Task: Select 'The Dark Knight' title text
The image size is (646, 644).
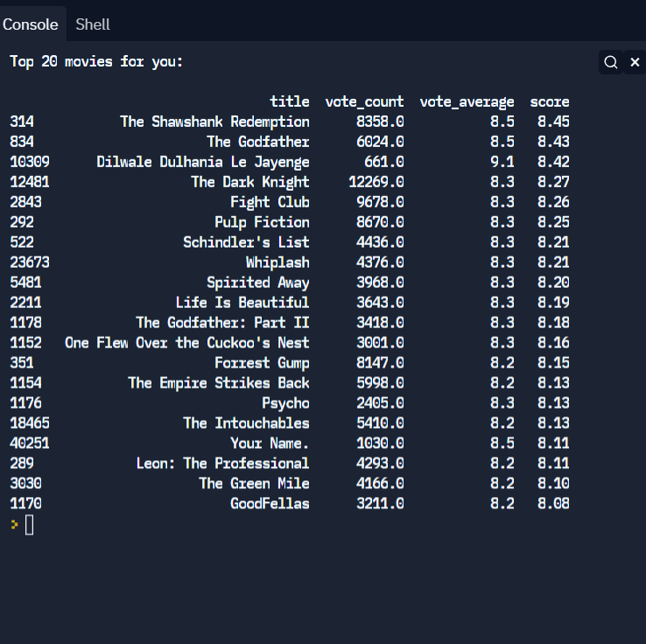Action: click(x=250, y=182)
